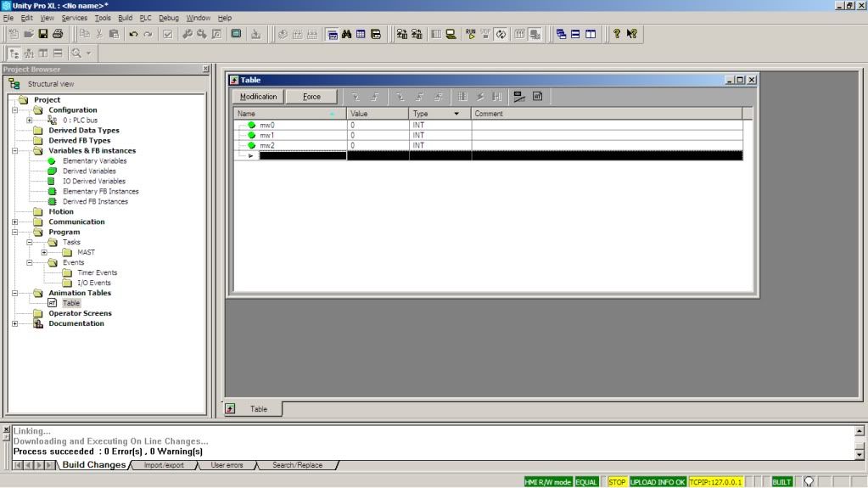Click the wrench Build icon
This screenshot has width=868, height=488.
(188, 34)
